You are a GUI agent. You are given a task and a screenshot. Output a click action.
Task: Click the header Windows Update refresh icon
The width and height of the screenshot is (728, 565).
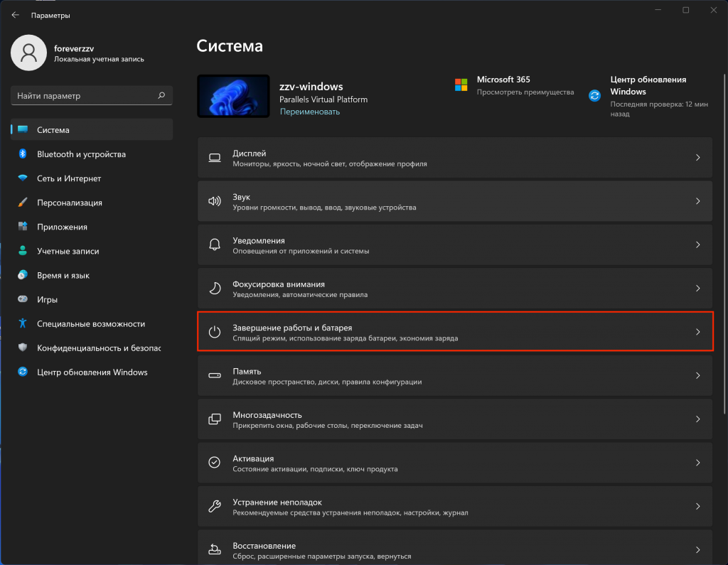pyautogui.click(x=595, y=96)
